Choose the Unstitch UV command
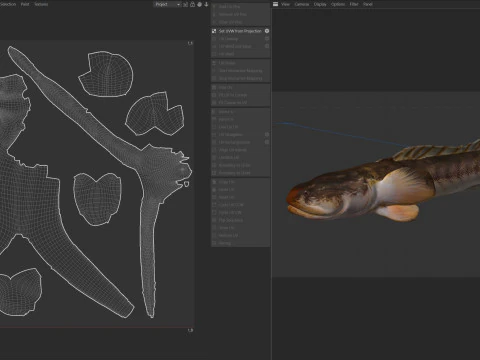480x360 pixels. click(229, 158)
